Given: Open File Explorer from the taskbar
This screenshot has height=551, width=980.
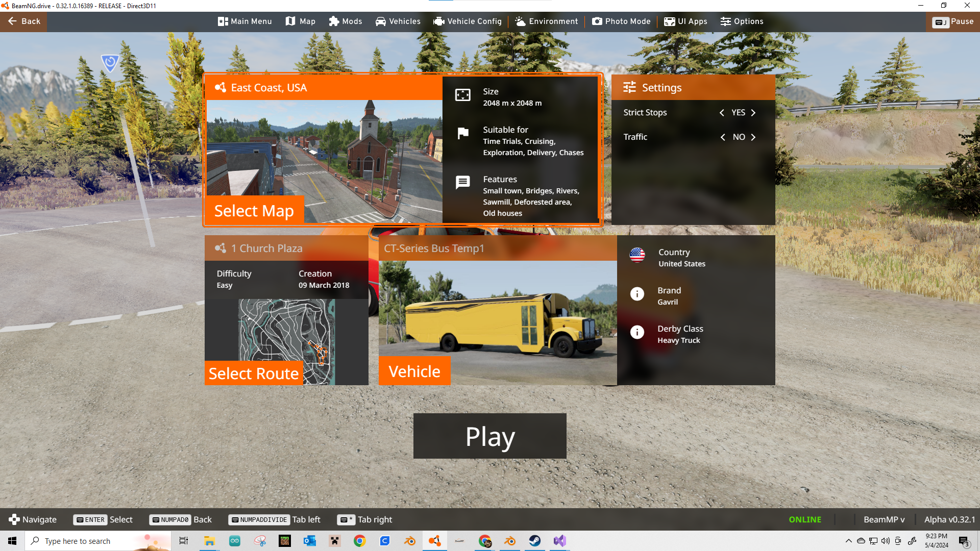Looking at the screenshot, I should (x=209, y=541).
